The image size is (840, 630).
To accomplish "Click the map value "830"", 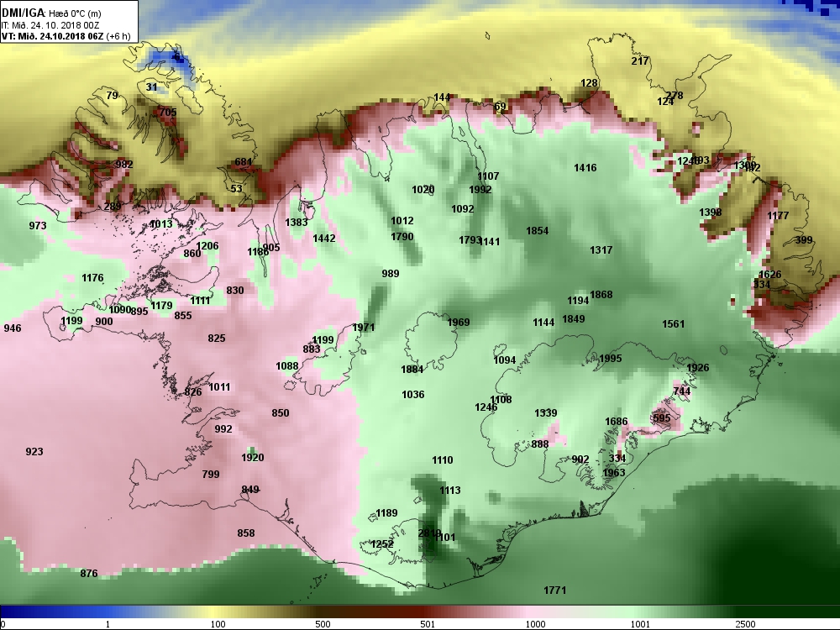I will click(234, 291).
